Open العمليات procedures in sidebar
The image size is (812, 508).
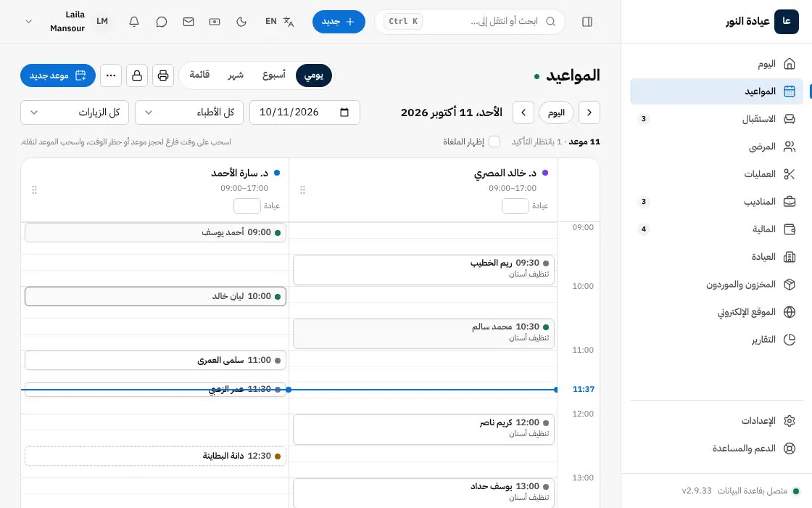717,174
